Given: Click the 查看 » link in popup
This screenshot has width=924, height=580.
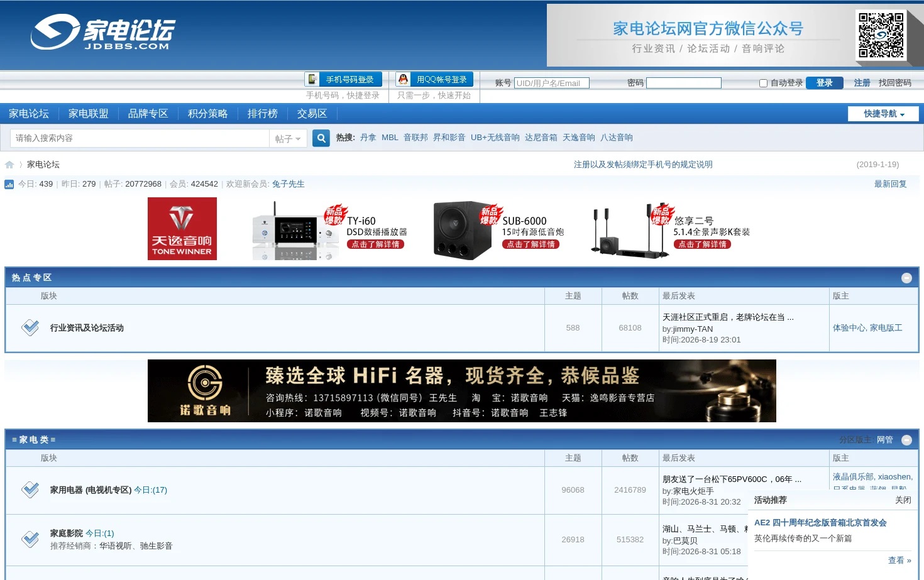Looking at the screenshot, I should coord(899,561).
